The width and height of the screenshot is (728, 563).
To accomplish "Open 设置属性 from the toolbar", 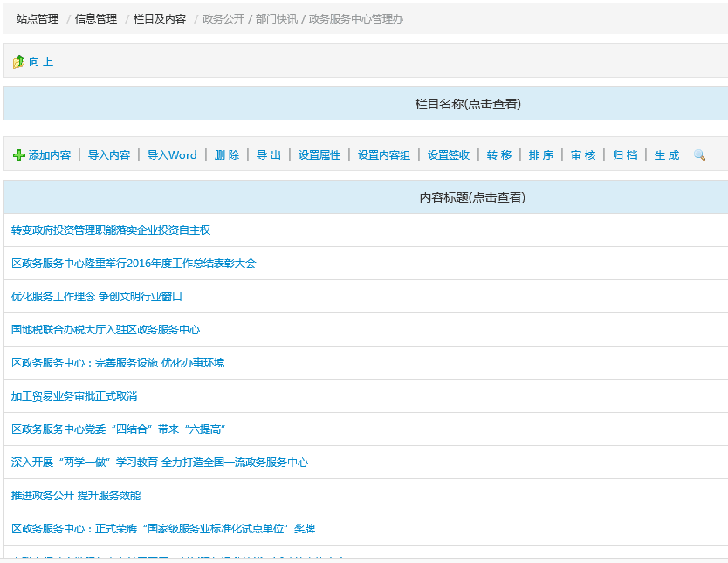I will (x=319, y=155).
